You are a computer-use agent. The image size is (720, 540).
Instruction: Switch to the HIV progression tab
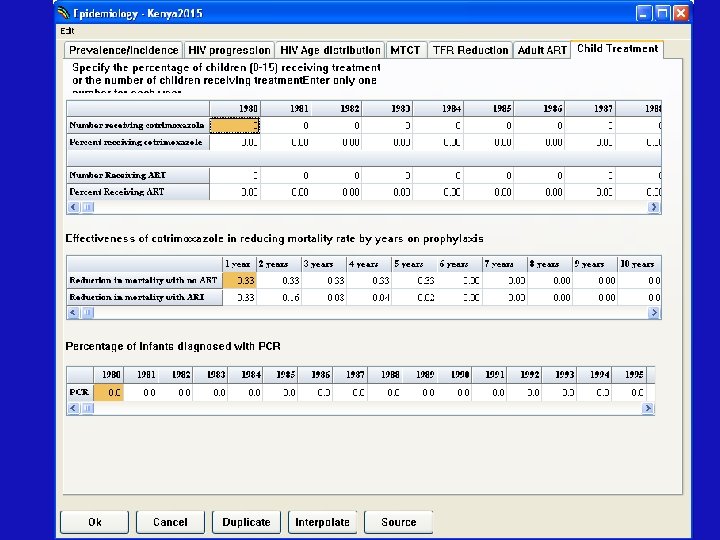[229, 50]
